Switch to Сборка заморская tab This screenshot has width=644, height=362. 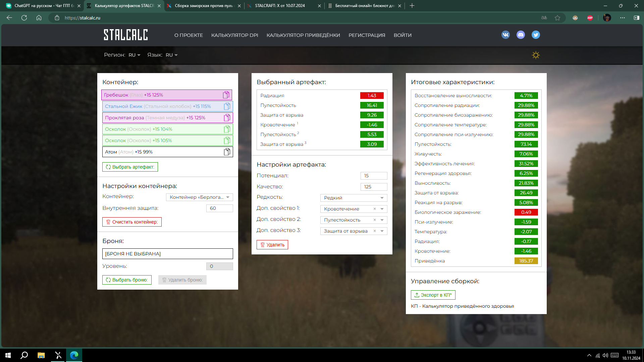click(x=204, y=6)
